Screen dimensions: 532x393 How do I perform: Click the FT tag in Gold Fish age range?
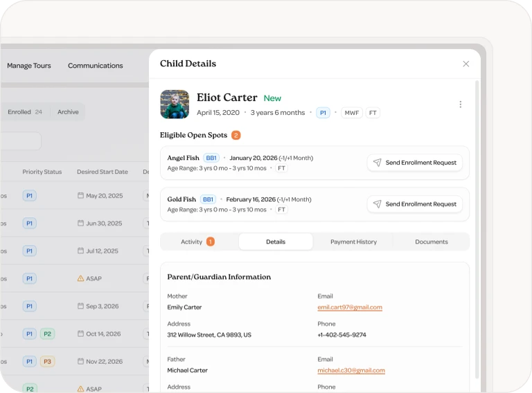click(281, 210)
